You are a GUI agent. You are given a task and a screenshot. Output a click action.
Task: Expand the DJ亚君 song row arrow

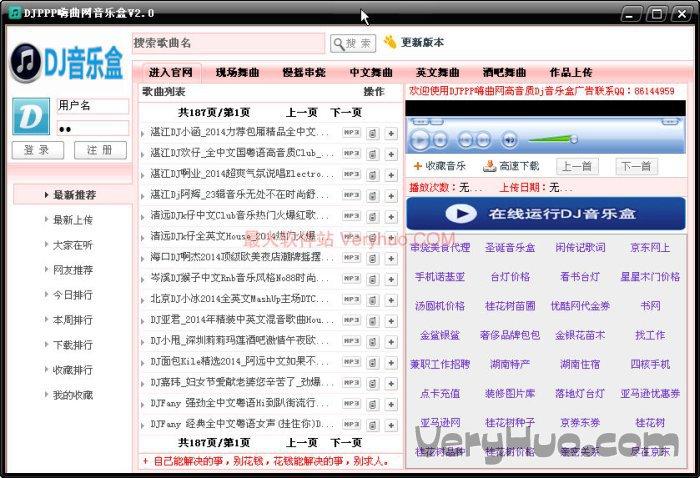click(x=142, y=321)
